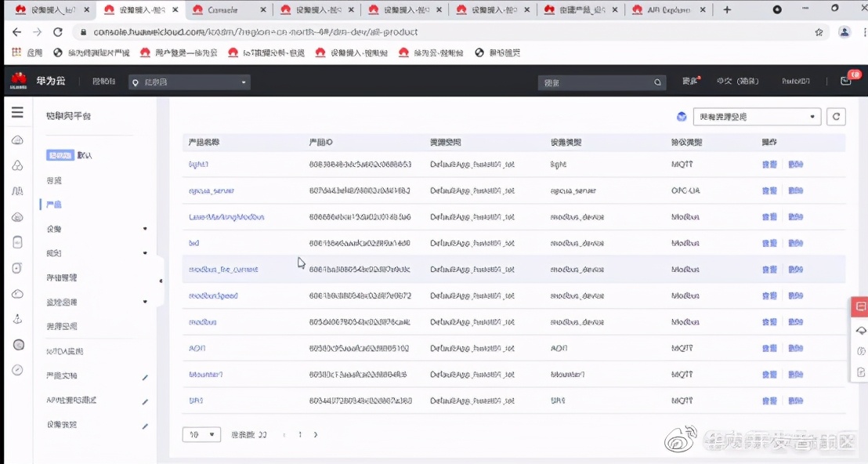
Task: Click the red feedback icon on the right edge
Action: tap(860, 306)
